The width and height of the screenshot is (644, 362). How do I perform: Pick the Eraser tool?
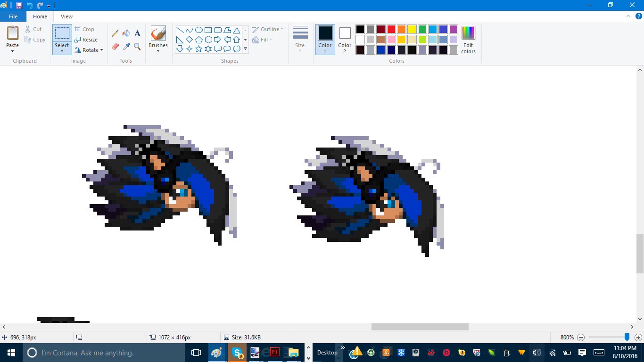[x=115, y=46]
